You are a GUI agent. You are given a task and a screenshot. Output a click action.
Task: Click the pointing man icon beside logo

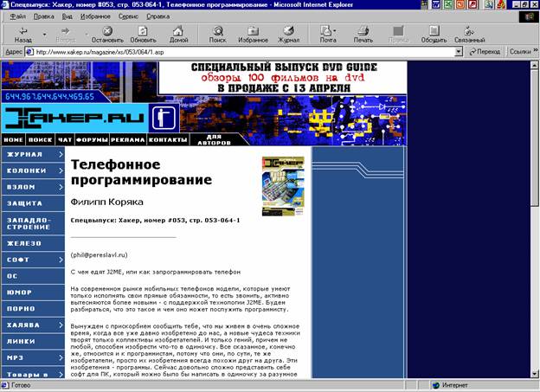tap(164, 118)
